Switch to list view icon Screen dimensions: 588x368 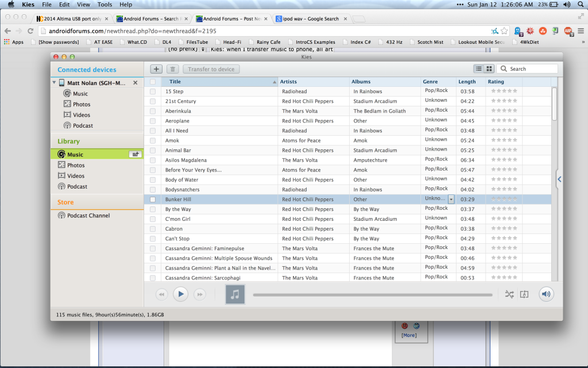479,69
